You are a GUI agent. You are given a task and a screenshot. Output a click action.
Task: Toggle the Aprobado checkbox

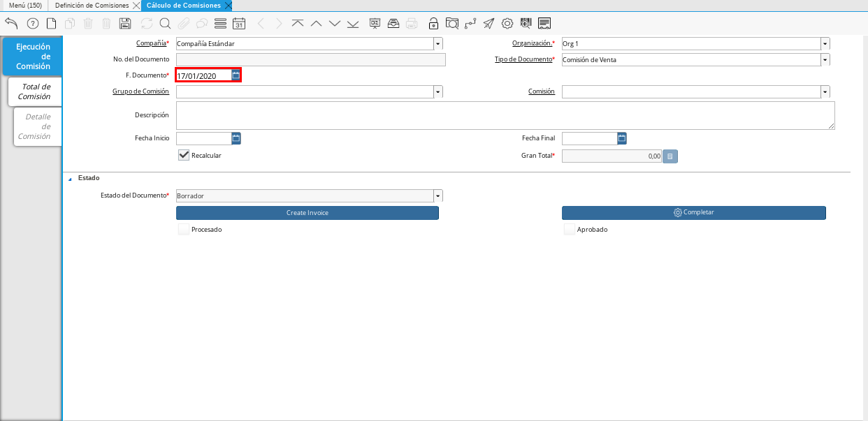click(x=570, y=229)
